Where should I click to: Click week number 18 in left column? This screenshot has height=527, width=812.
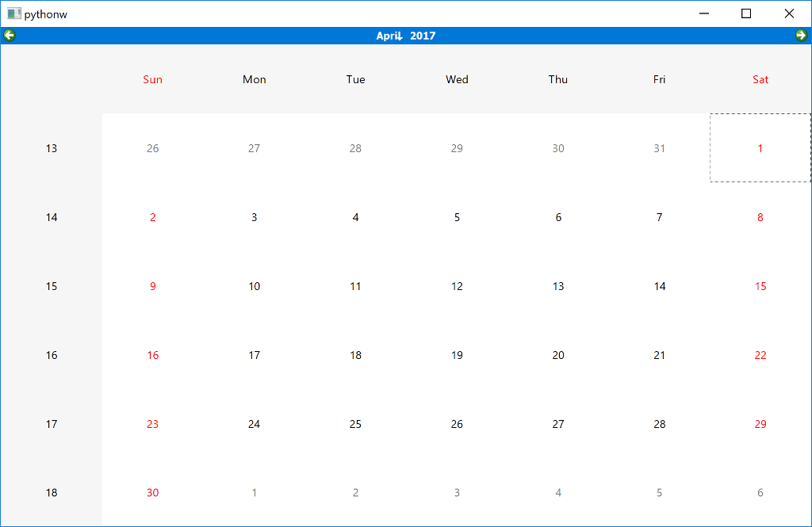point(52,492)
